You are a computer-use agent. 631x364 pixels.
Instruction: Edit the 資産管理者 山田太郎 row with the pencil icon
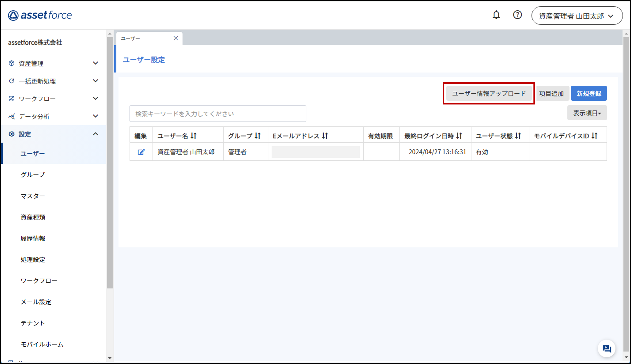coord(141,152)
